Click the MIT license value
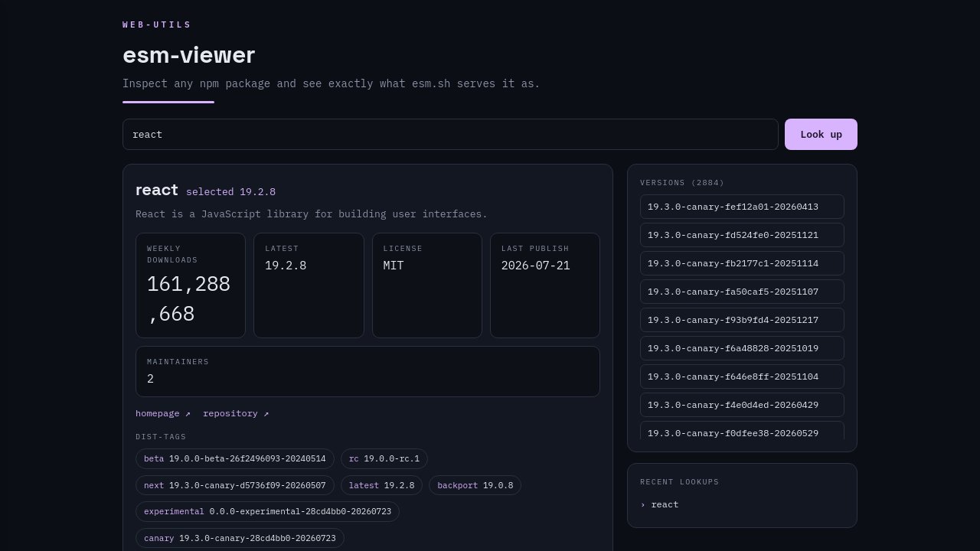The width and height of the screenshot is (980, 551). click(x=394, y=266)
